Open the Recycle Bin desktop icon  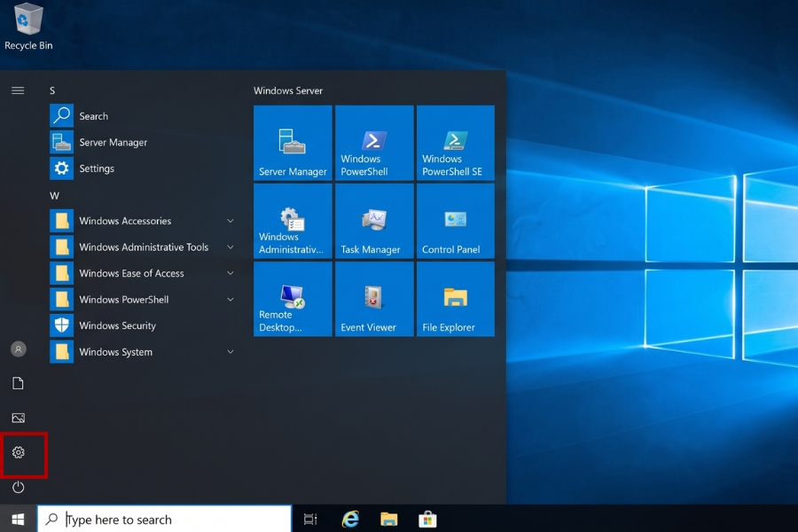[28, 27]
